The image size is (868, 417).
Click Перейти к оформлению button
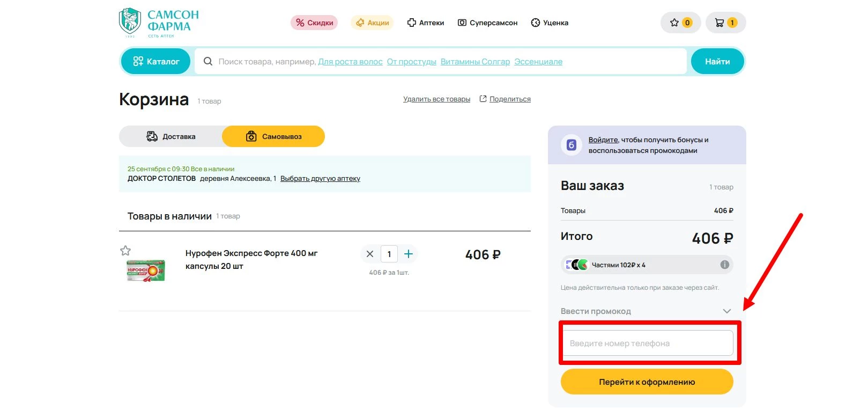click(x=647, y=382)
